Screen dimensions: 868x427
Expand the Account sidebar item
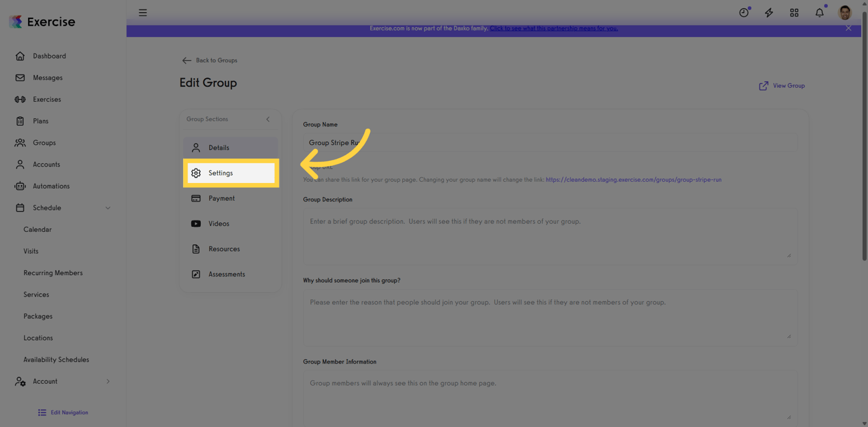click(x=107, y=381)
